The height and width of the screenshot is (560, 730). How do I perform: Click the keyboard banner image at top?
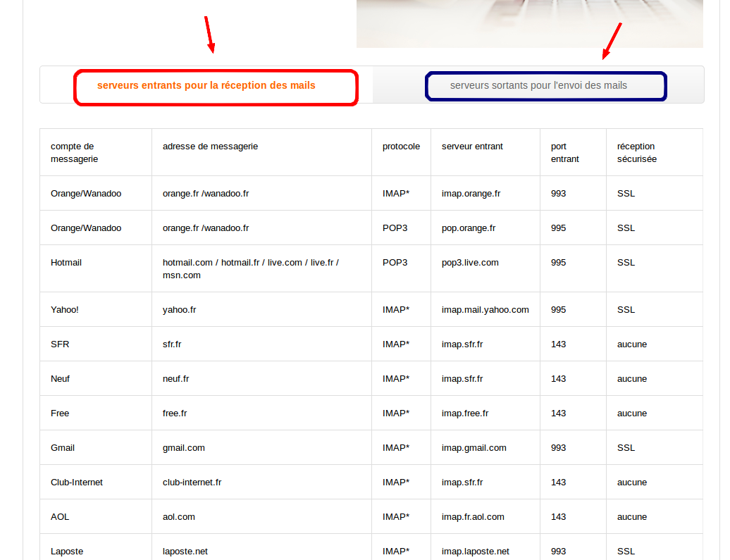[x=530, y=24]
